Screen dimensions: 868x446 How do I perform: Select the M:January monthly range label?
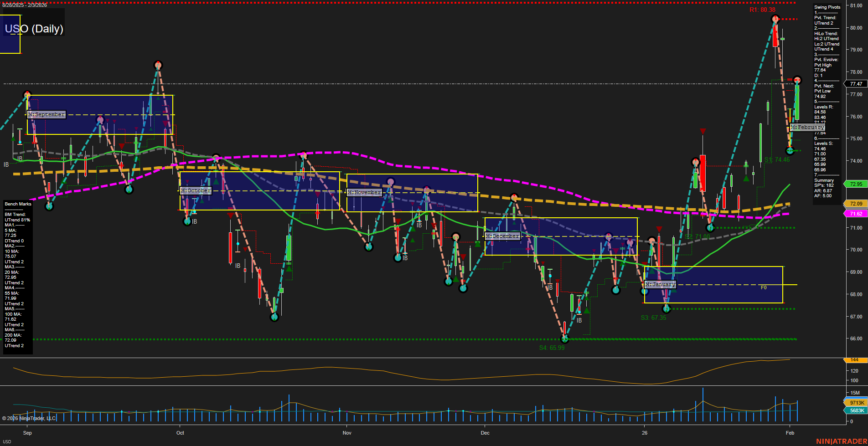[x=660, y=284]
